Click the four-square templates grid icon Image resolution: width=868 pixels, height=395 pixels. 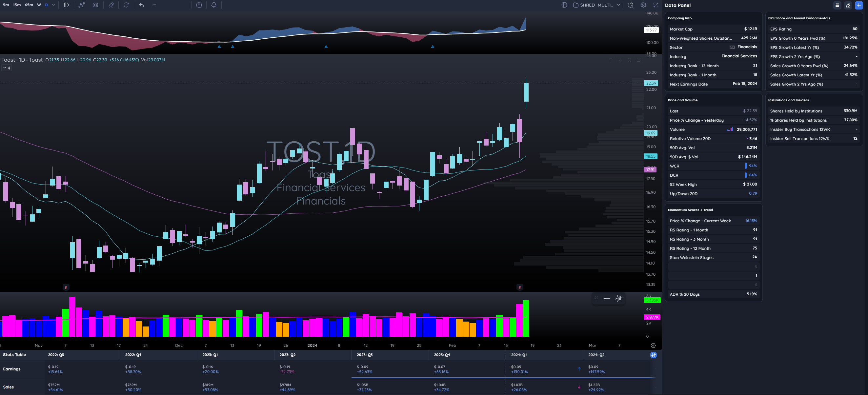(x=96, y=5)
